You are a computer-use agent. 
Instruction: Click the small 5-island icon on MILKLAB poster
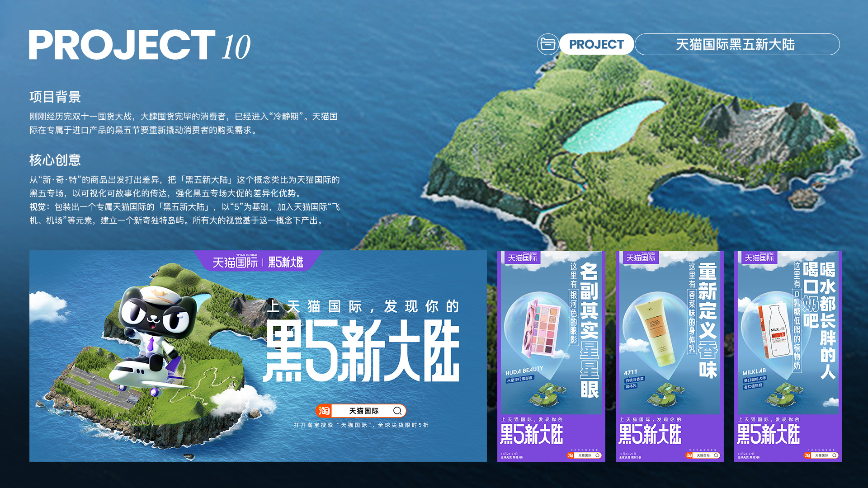click(x=784, y=394)
